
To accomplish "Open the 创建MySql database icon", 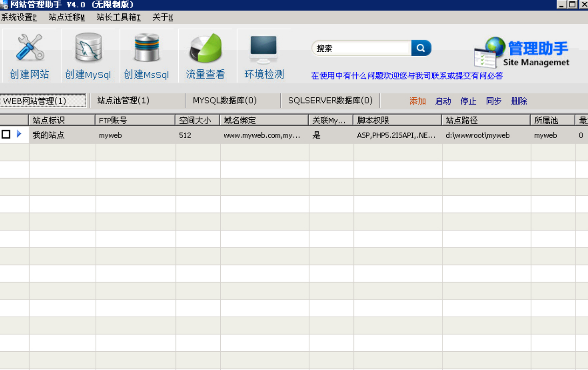I will tap(88, 48).
